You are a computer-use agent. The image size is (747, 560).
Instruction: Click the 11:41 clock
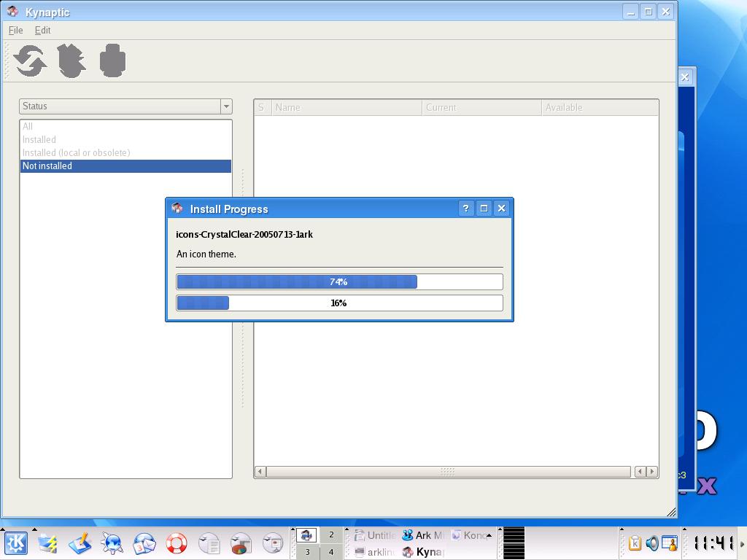tap(713, 542)
